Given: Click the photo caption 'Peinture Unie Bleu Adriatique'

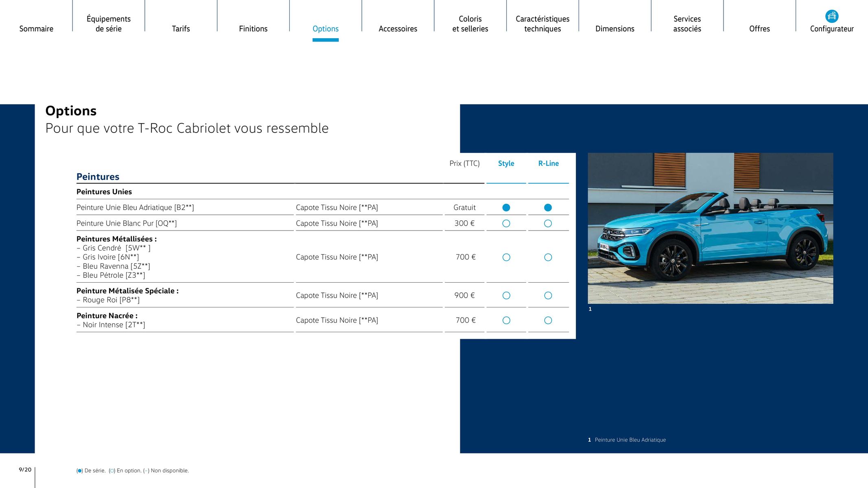Looking at the screenshot, I should [x=630, y=440].
